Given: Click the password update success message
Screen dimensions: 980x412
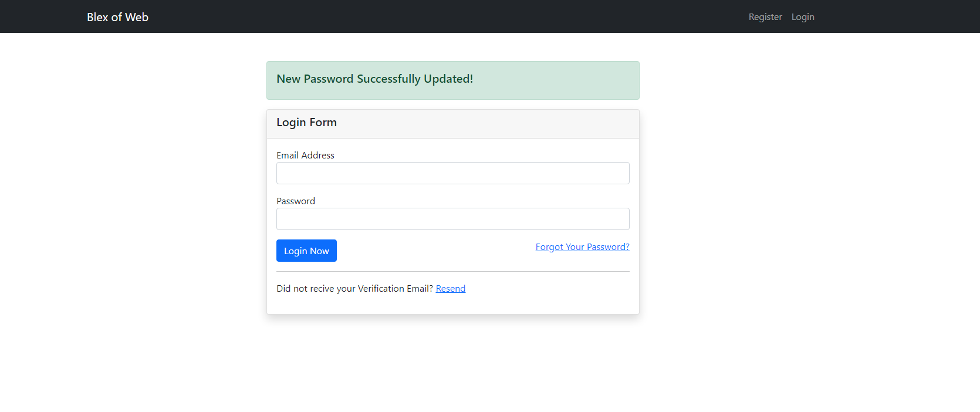Looking at the screenshot, I should (374, 79).
